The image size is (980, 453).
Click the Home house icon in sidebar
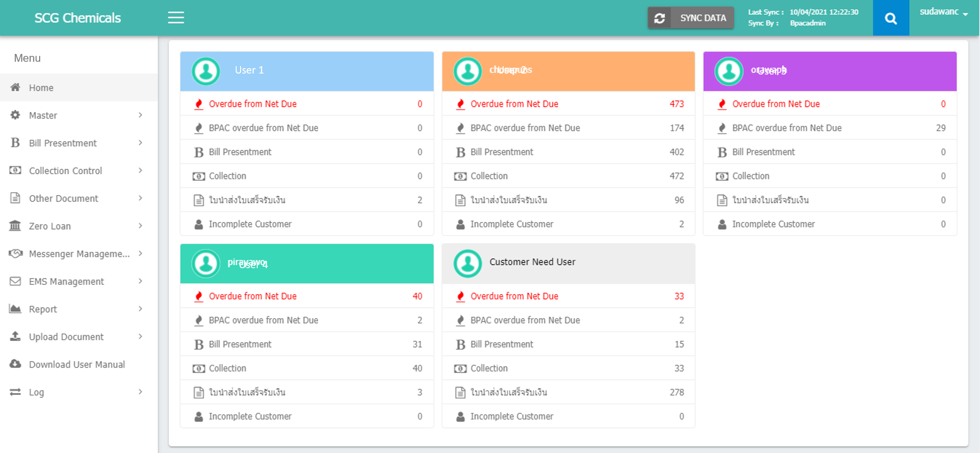(16, 87)
